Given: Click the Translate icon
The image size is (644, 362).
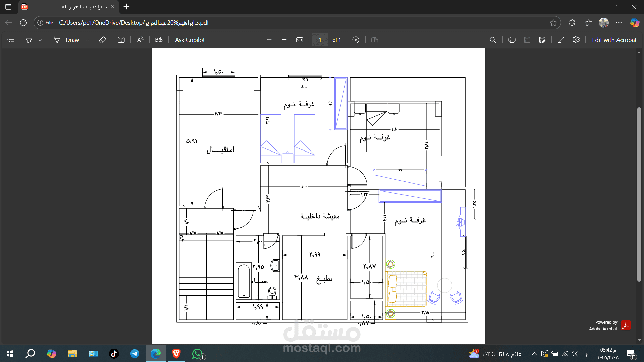Looking at the screenshot, I should coord(159,40).
